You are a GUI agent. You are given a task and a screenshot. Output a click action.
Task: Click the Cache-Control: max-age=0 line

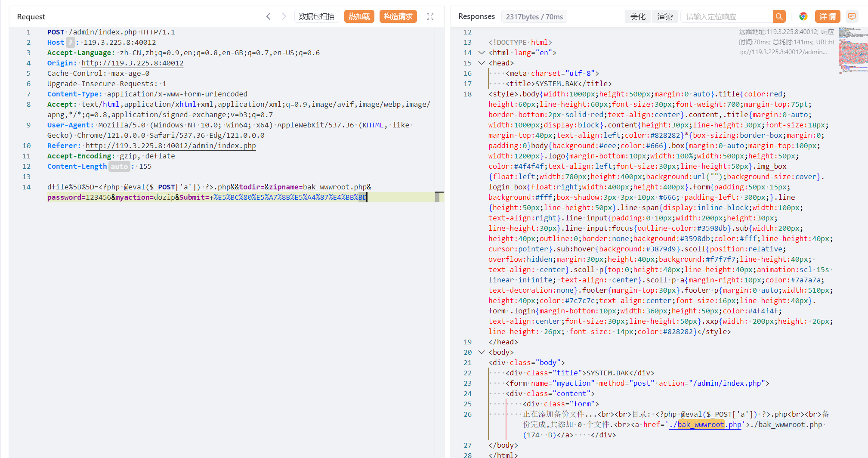99,73
